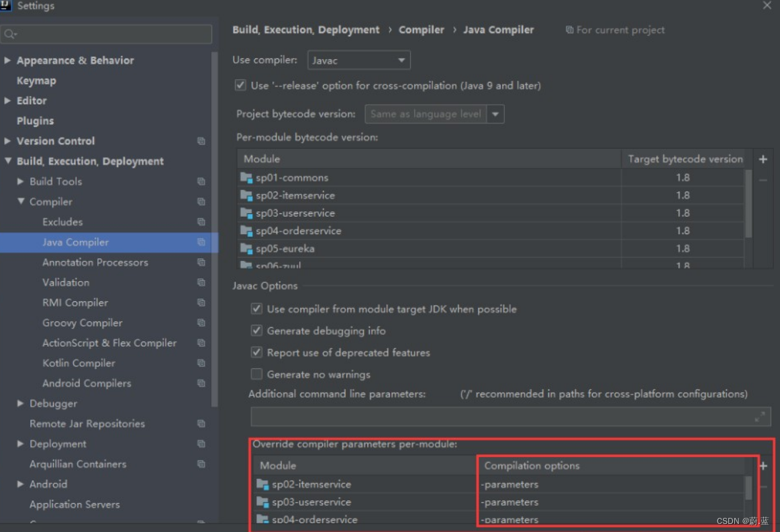The width and height of the screenshot is (780, 532).
Task: Open ActionScript & Flex Compiler page
Action: point(109,343)
